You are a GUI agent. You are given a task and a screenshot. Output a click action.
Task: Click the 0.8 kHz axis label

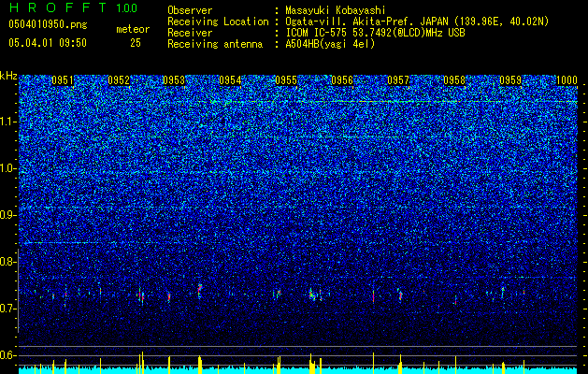[x=7, y=262]
